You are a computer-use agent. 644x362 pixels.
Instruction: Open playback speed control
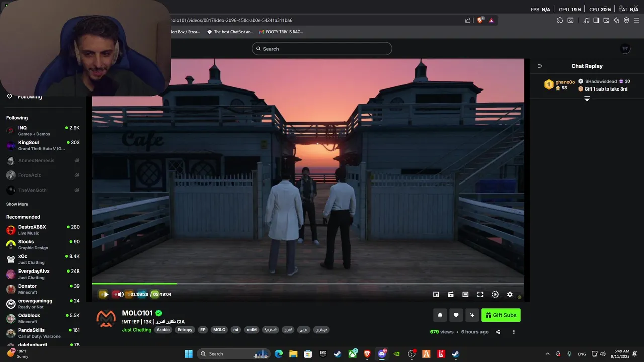[x=495, y=294]
